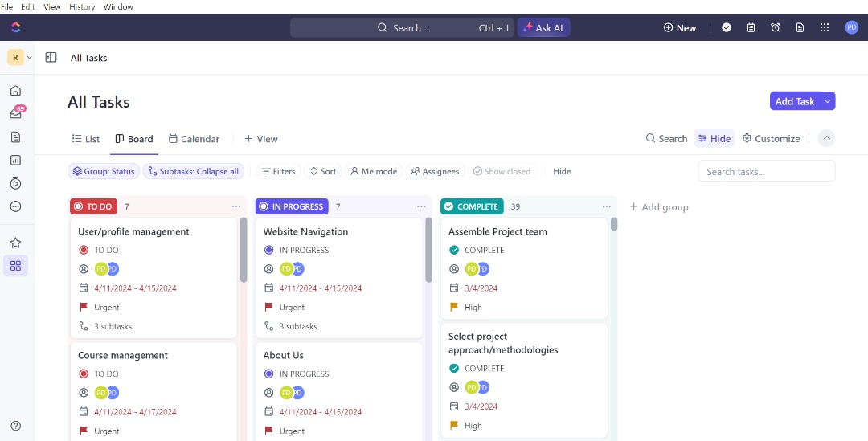The height and width of the screenshot is (441, 868).
Task: Open the Add Task dropdown arrow
Action: (828, 101)
